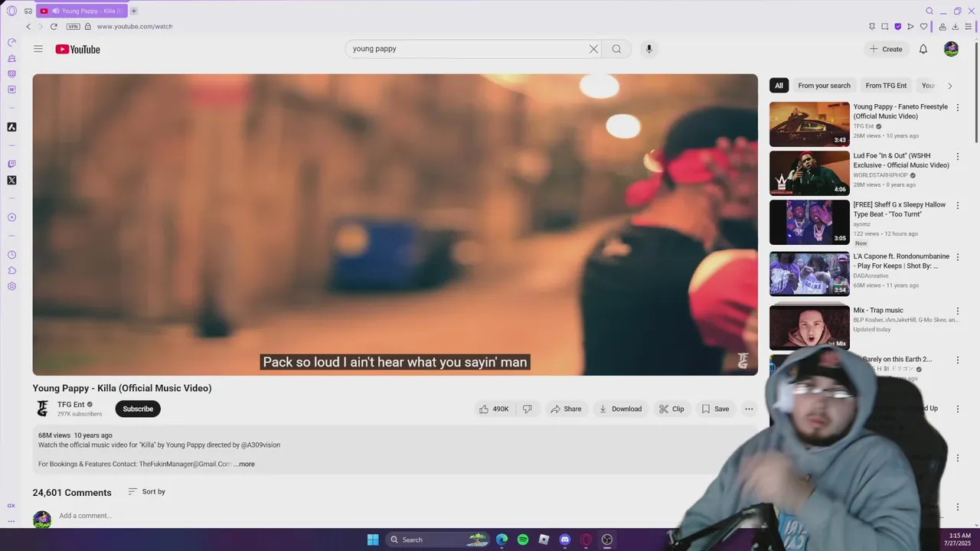Start voice search with microphone
Viewport: 980px width, 551px height.
(648, 49)
